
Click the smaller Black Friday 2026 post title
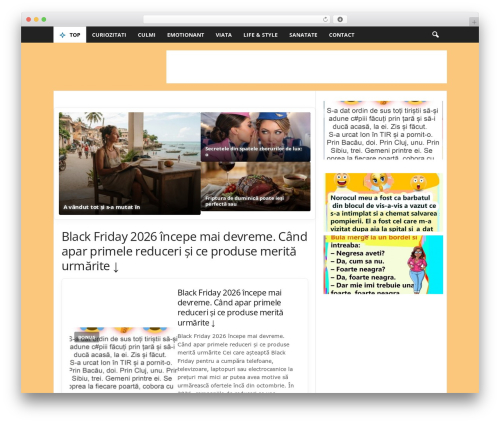coord(230,307)
